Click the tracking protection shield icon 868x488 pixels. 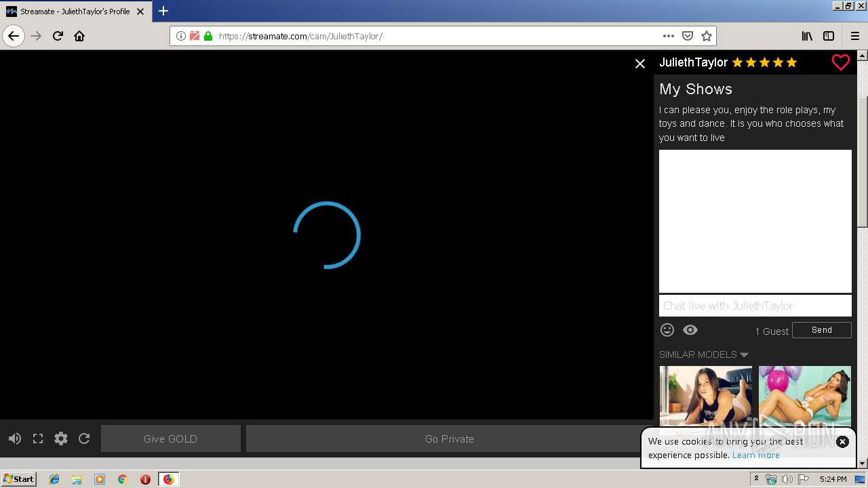click(x=195, y=36)
